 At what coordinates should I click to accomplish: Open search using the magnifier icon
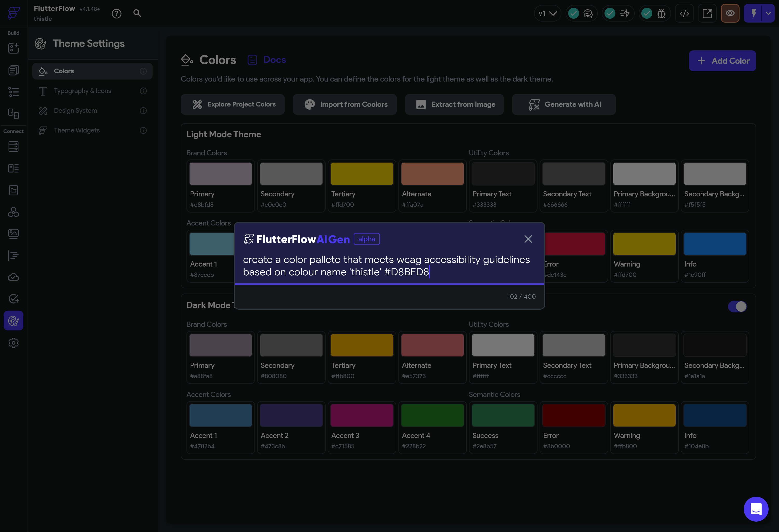click(137, 13)
